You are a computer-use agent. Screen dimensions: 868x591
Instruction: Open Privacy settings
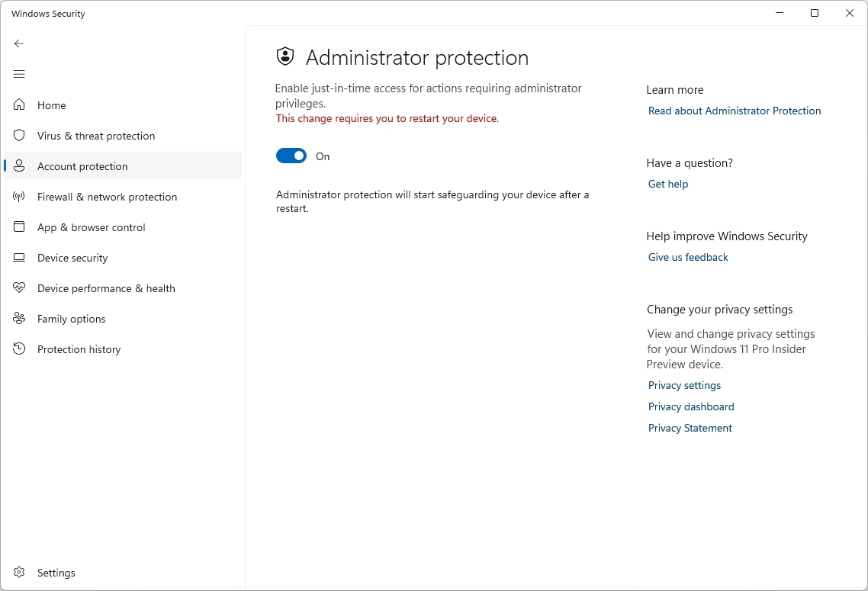tap(683, 385)
